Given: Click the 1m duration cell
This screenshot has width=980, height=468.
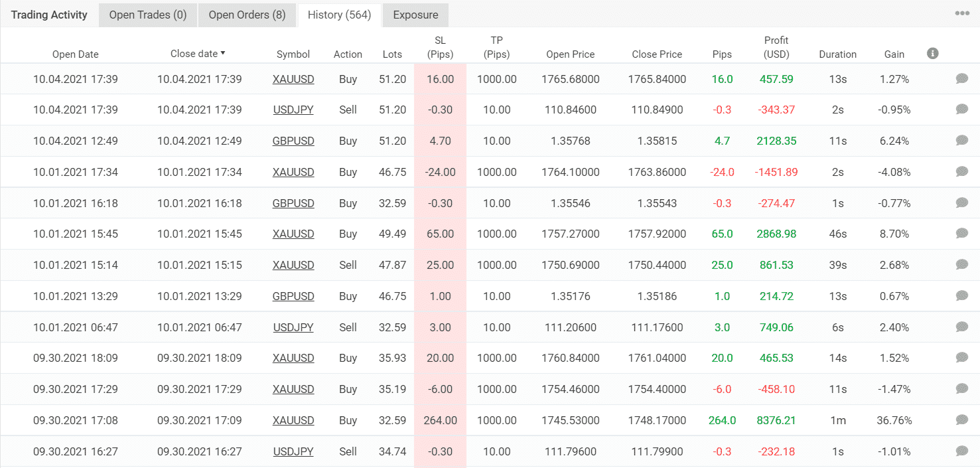Looking at the screenshot, I should (837, 420).
